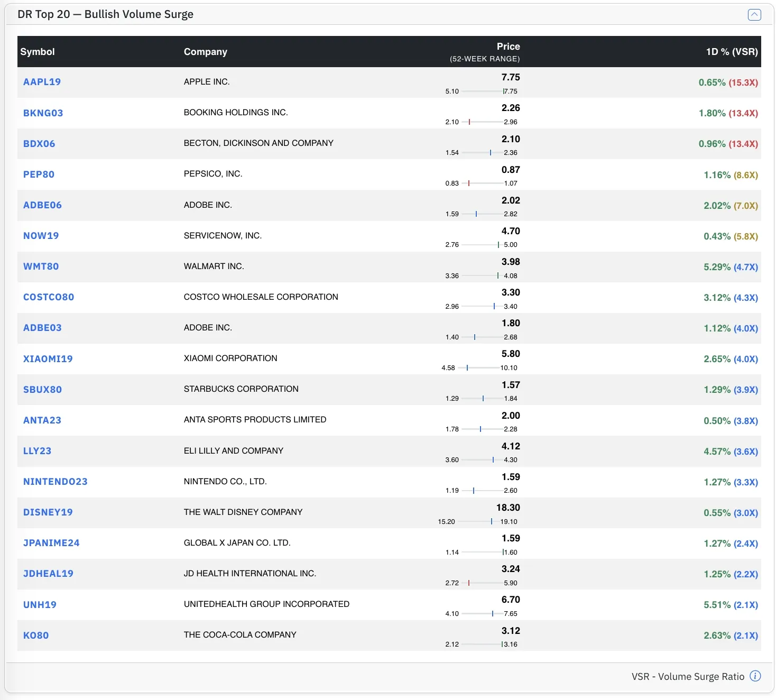Viewport: 776px width, 700px height.
Task: Open the COSTCO80 symbol link
Action: 49,297
